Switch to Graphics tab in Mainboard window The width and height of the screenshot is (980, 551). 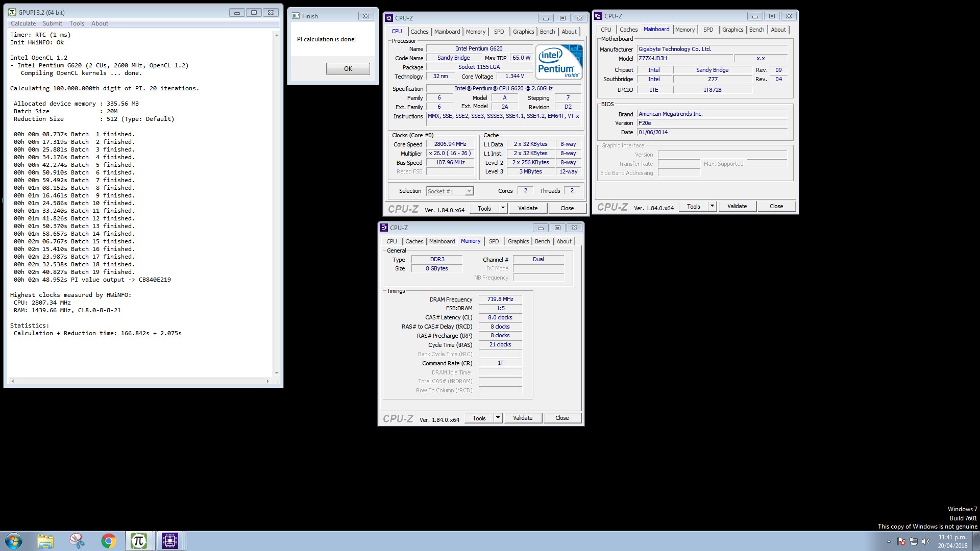pos(733,30)
